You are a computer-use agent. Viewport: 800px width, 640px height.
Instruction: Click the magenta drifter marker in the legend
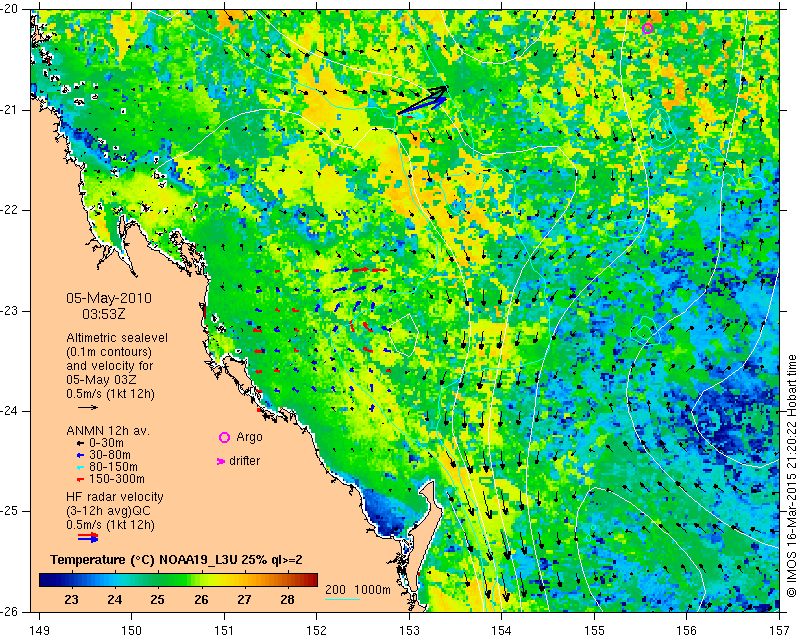[221, 461]
